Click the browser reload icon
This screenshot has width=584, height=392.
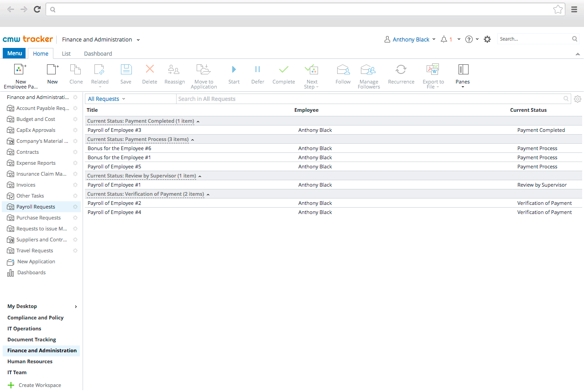tap(37, 9)
